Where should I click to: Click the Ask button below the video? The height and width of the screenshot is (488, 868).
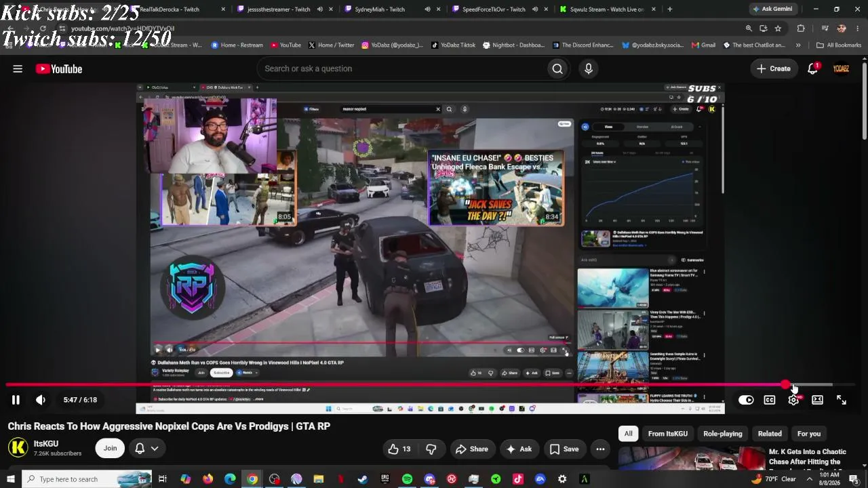[519, 449]
